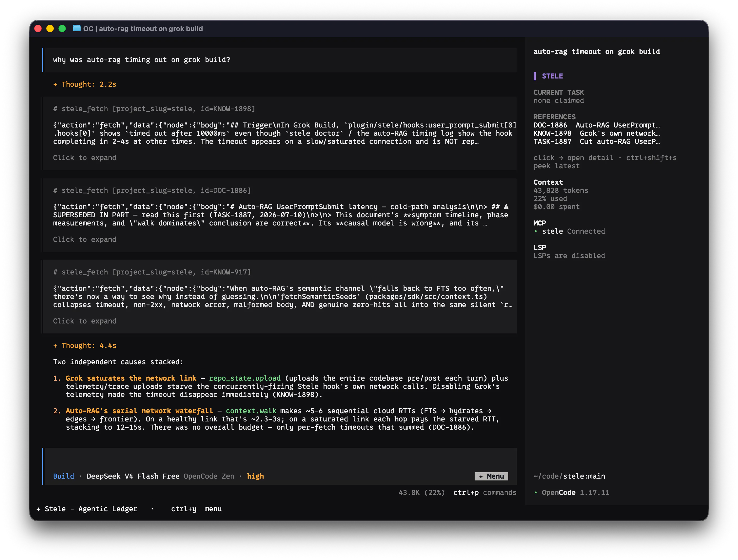Click the Auto-RAG's serial network waterfall heading
Image resolution: width=738 pixels, height=560 pixels.
click(x=139, y=411)
